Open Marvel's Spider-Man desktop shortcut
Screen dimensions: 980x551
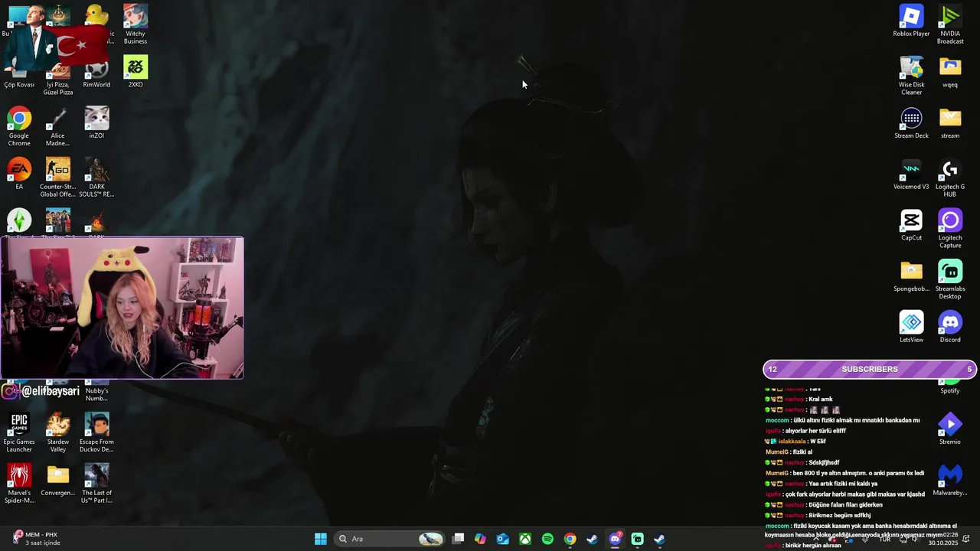pos(19,484)
